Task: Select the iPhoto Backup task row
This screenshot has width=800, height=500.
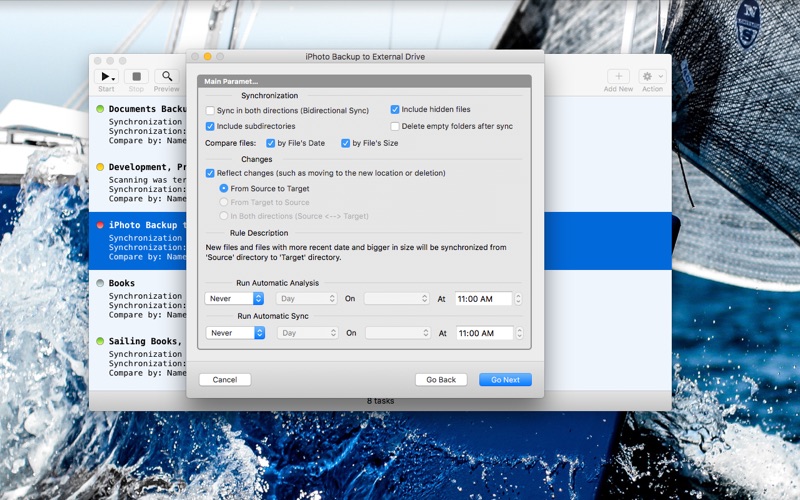Action: (138, 241)
